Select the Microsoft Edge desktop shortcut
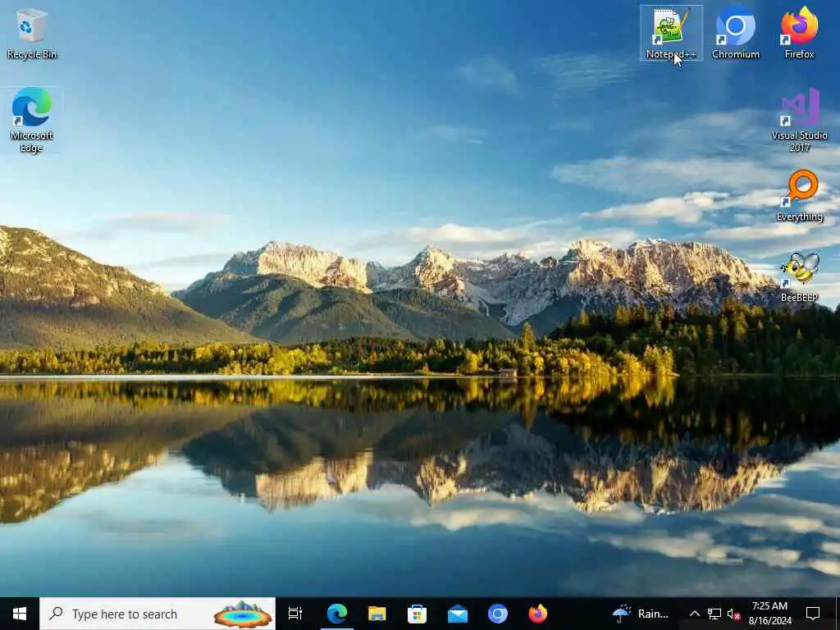 (32, 120)
